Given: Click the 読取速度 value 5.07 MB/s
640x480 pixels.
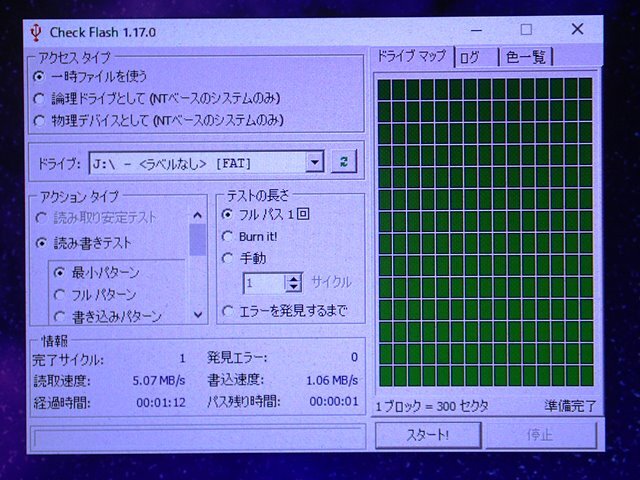Looking at the screenshot, I should (158, 380).
